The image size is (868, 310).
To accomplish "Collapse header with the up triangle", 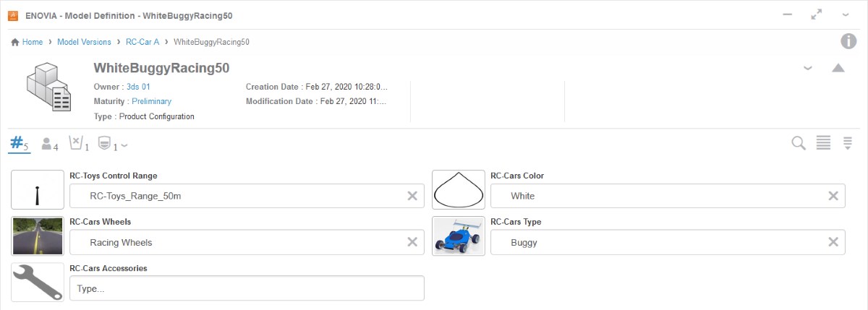I will point(838,68).
